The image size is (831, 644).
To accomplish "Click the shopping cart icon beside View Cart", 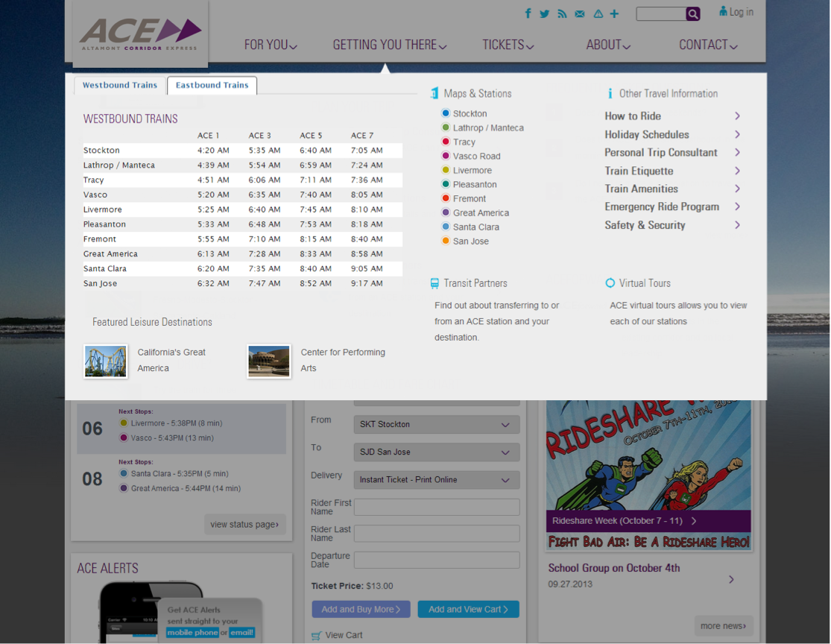I will pos(317,636).
